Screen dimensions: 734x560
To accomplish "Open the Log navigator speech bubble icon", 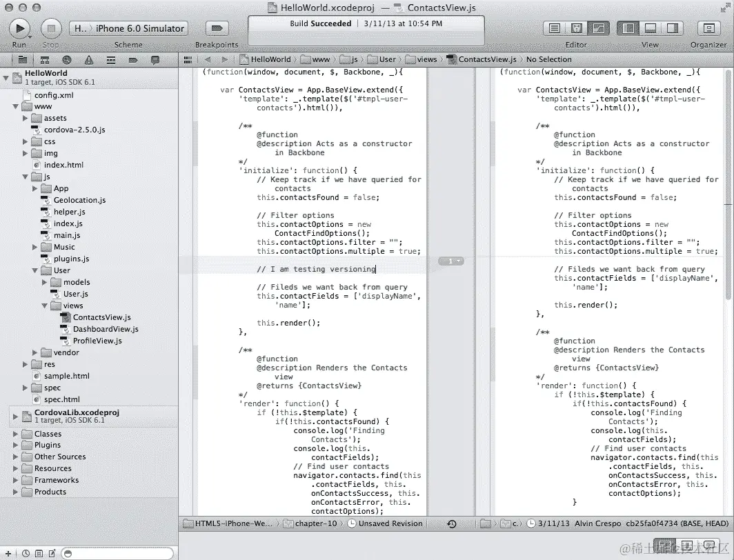I will [x=155, y=60].
